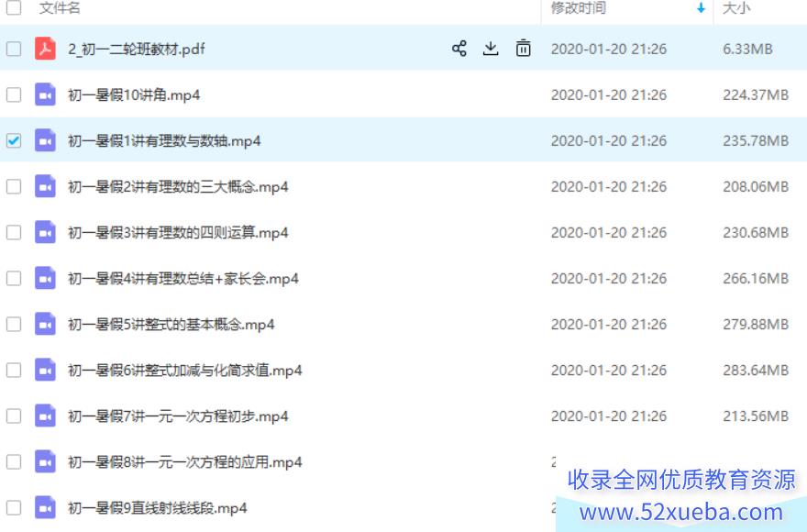Download the 2_初一二轮班教材.pdf file
The image size is (807, 532).
coord(491,49)
